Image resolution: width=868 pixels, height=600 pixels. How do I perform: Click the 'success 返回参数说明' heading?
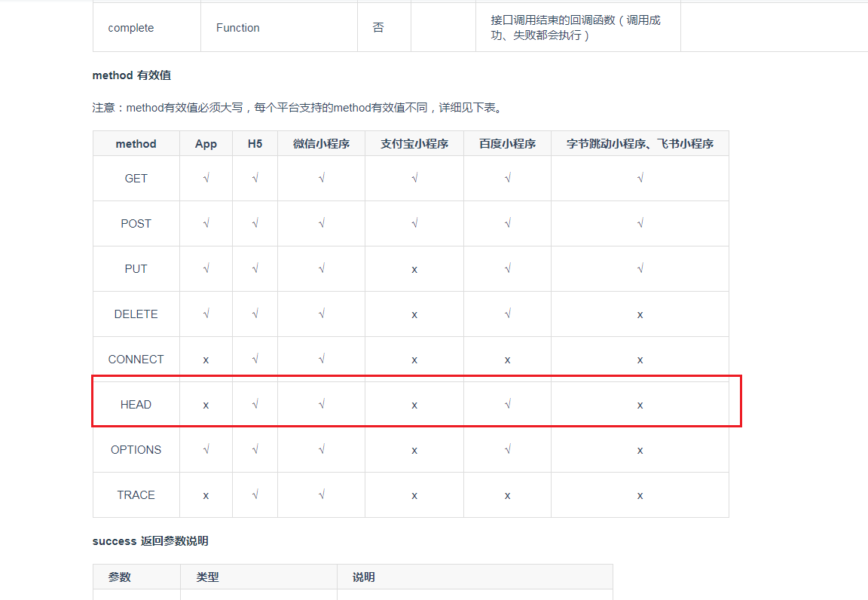[x=150, y=541]
